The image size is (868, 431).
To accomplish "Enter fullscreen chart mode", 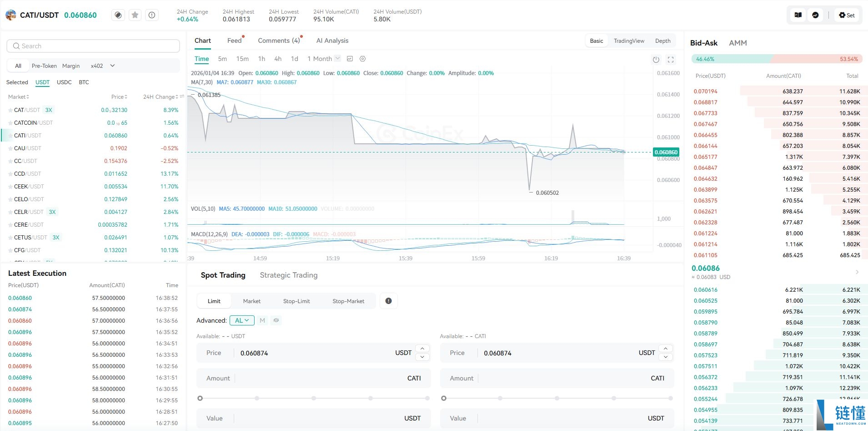I will coord(670,60).
